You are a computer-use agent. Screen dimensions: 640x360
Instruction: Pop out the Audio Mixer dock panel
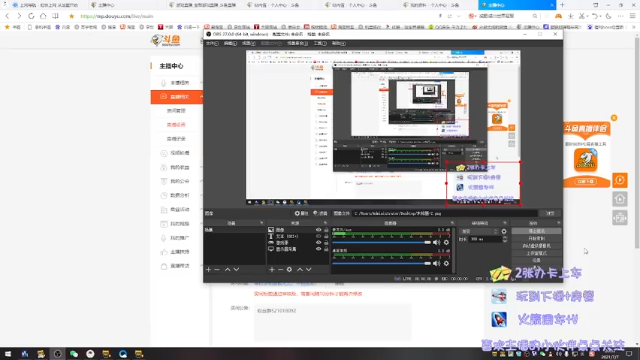tap(452, 223)
